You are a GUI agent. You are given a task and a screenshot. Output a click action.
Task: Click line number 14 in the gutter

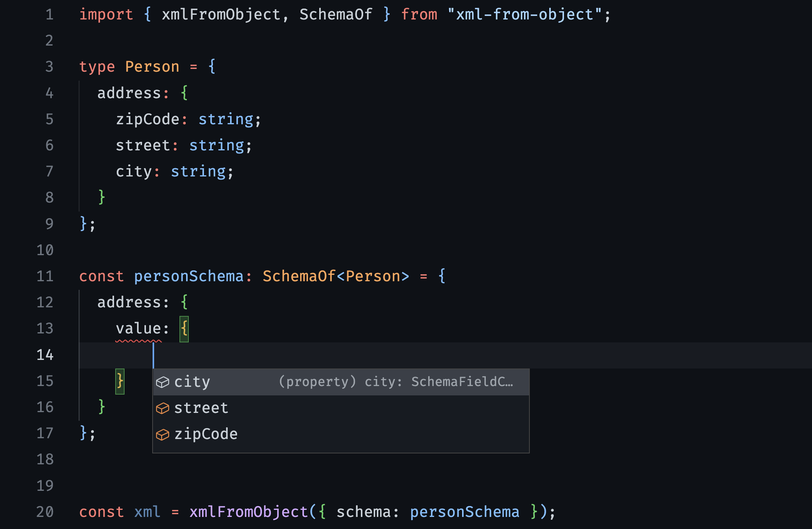coord(45,355)
